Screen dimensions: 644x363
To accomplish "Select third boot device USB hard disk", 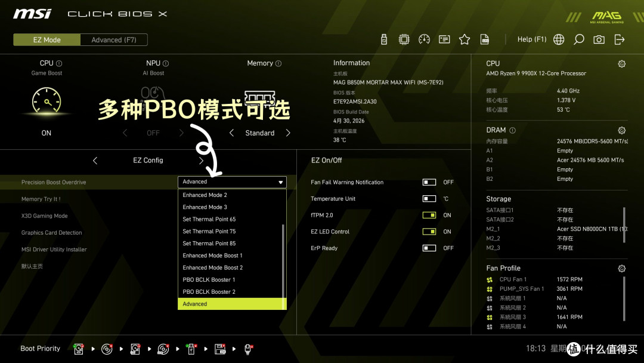I will click(x=135, y=349).
